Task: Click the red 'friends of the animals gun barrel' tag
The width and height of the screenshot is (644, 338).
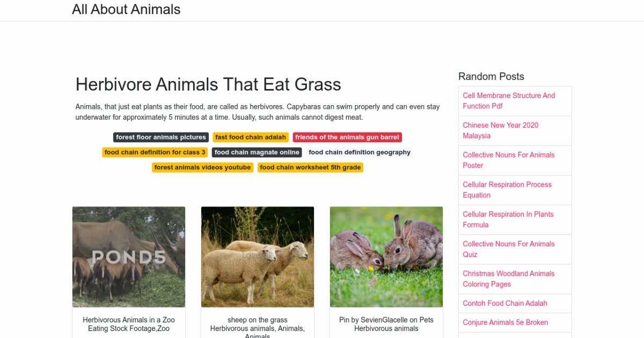Action: [x=347, y=137]
